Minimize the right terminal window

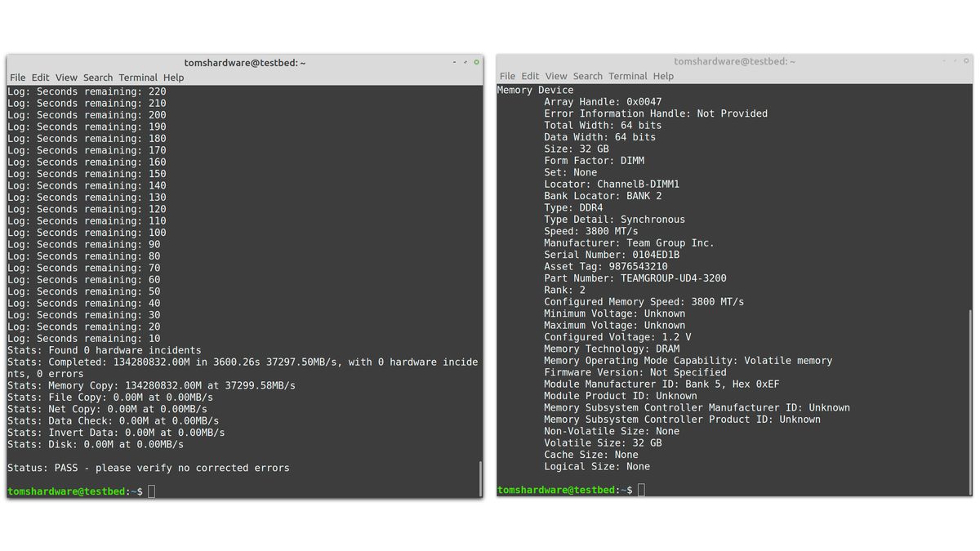tap(945, 60)
